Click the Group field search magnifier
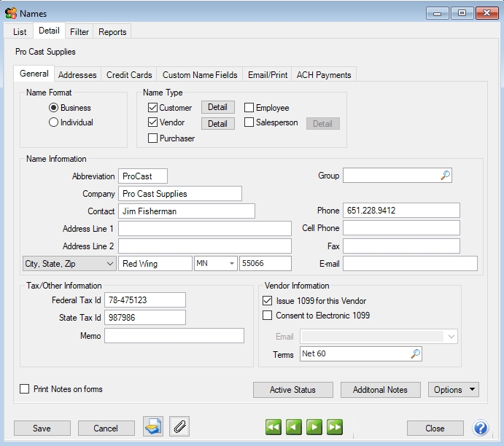 [445, 176]
